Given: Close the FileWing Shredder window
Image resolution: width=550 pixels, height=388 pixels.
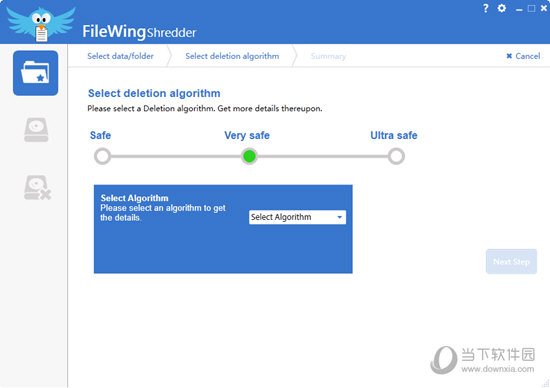Looking at the screenshot, I should pyautogui.click(x=544, y=8).
